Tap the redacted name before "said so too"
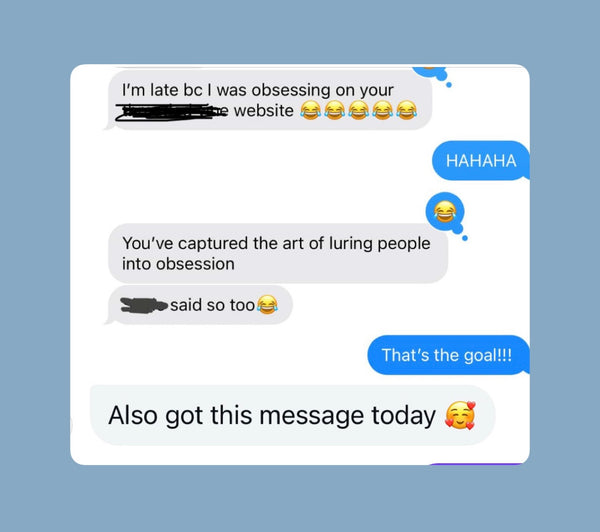The image size is (600, 532). (x=144, y=305)
